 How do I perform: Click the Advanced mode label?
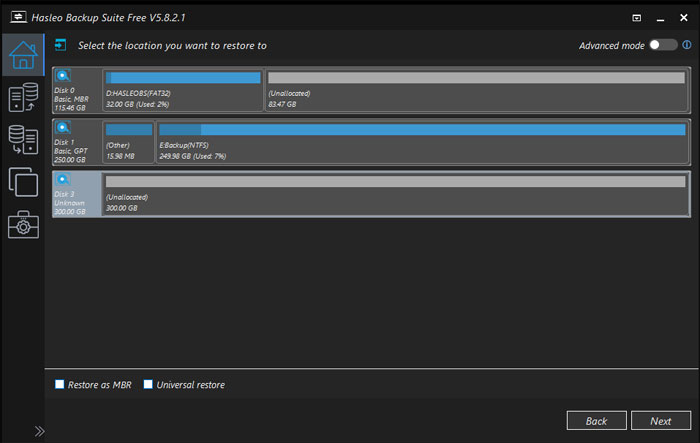612,46
